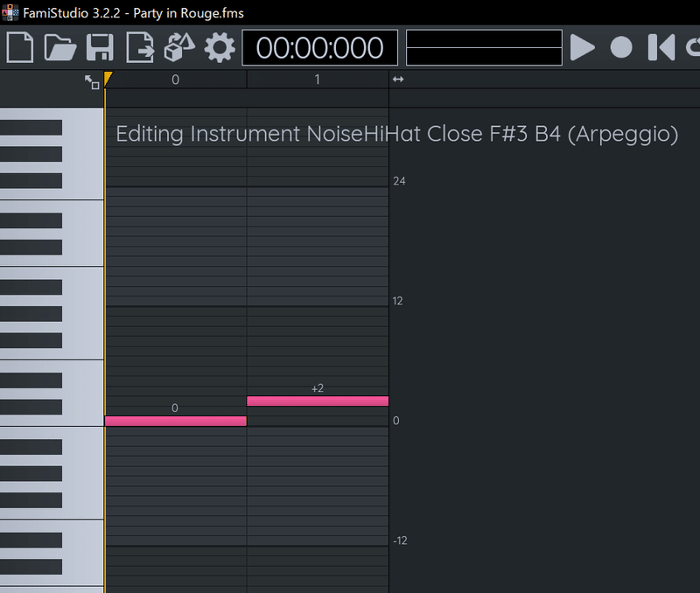Open the Transform/cleanup shapes icon
The width and height of the screenshot is (700, 593).
tap(179, 47)
